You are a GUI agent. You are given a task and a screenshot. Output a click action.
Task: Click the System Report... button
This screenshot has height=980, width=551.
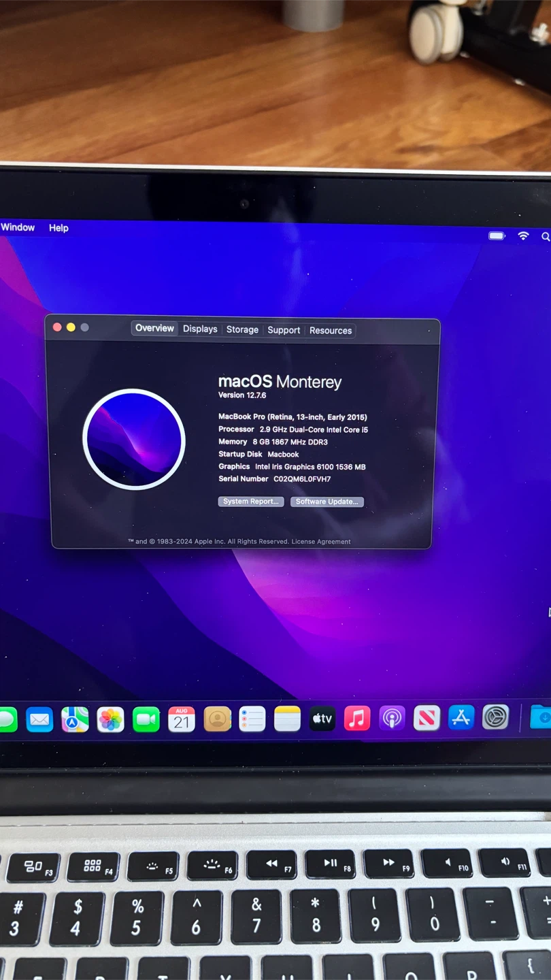point(251,502)
